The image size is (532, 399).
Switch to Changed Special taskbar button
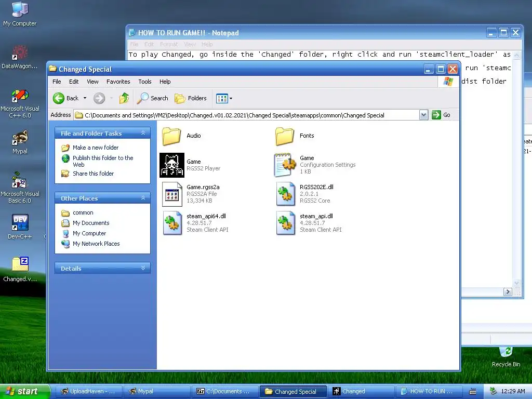click(293, 391)
